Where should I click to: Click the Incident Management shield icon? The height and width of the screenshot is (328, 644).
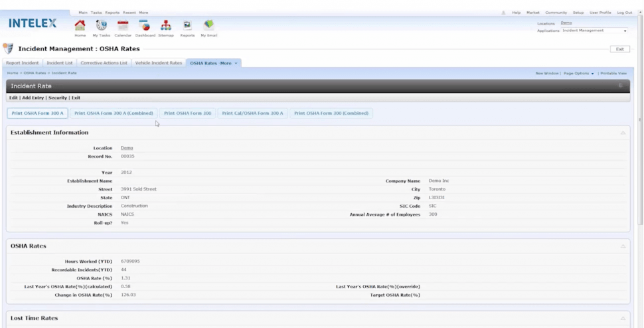[8, 48]
